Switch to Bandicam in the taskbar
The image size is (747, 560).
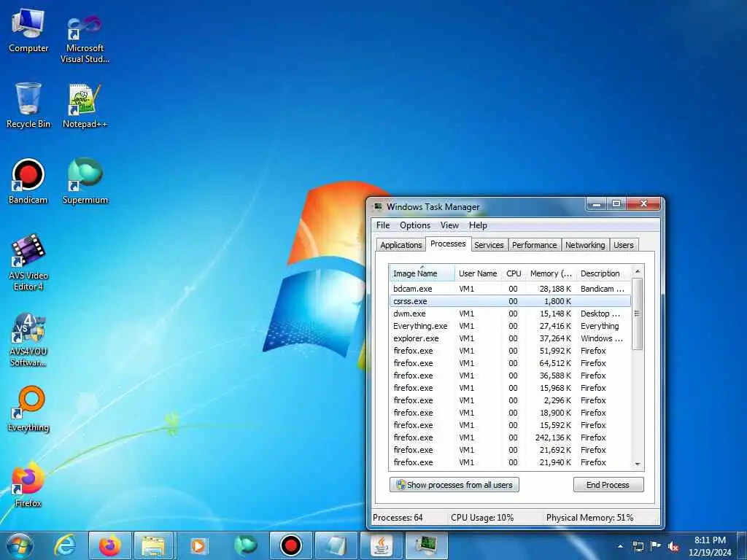[x=290, y=545]
